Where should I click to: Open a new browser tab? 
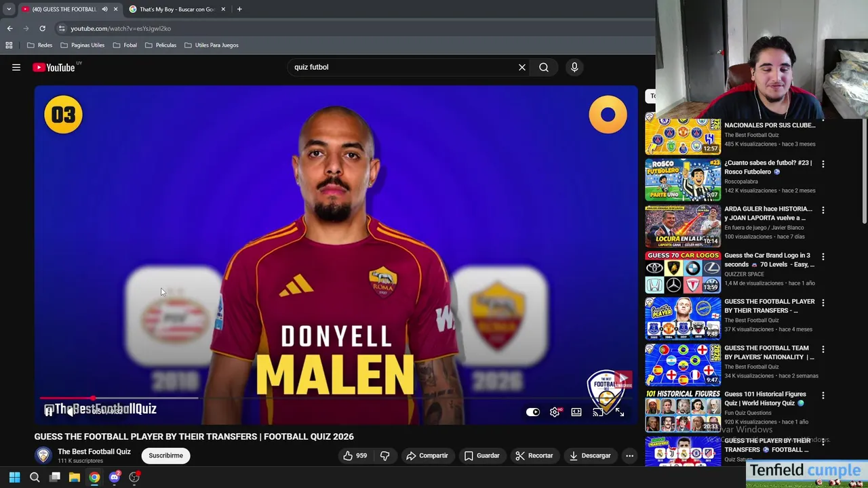239,9
